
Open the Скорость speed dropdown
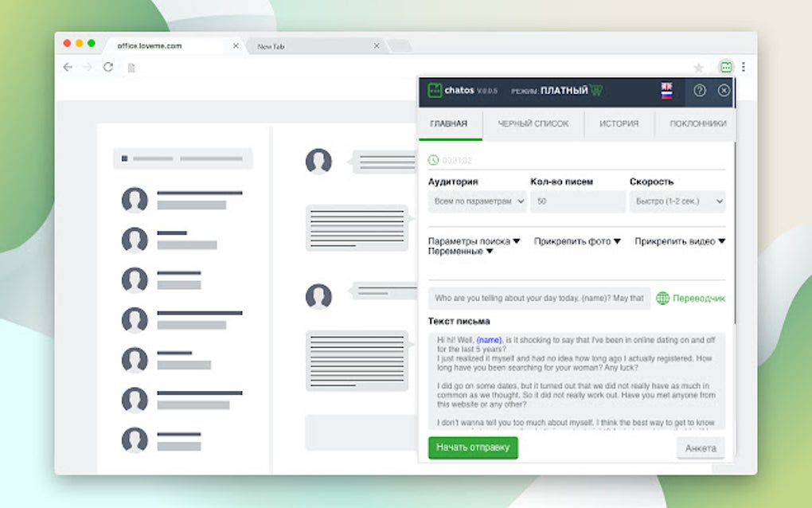click(679, 202)
